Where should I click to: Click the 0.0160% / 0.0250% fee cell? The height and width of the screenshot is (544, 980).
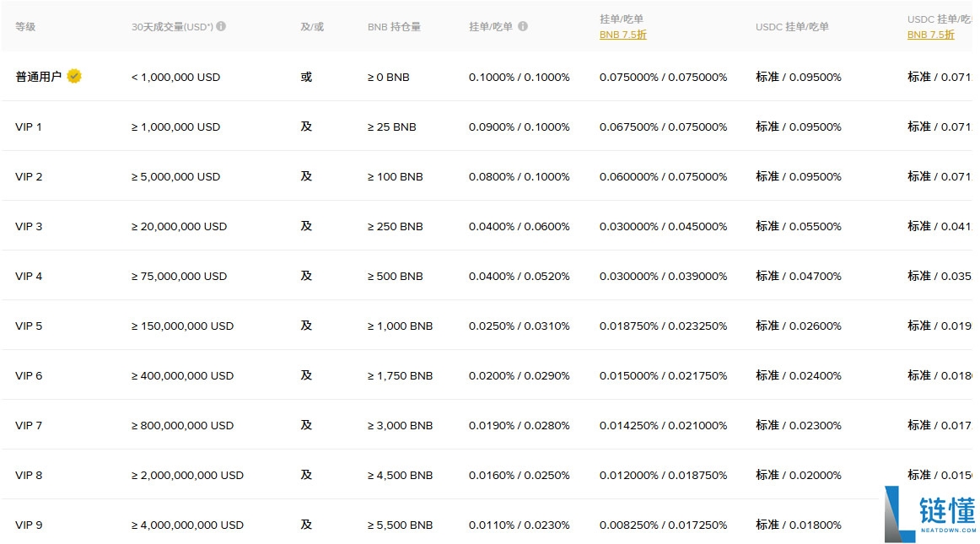click(x=520, y=475)
